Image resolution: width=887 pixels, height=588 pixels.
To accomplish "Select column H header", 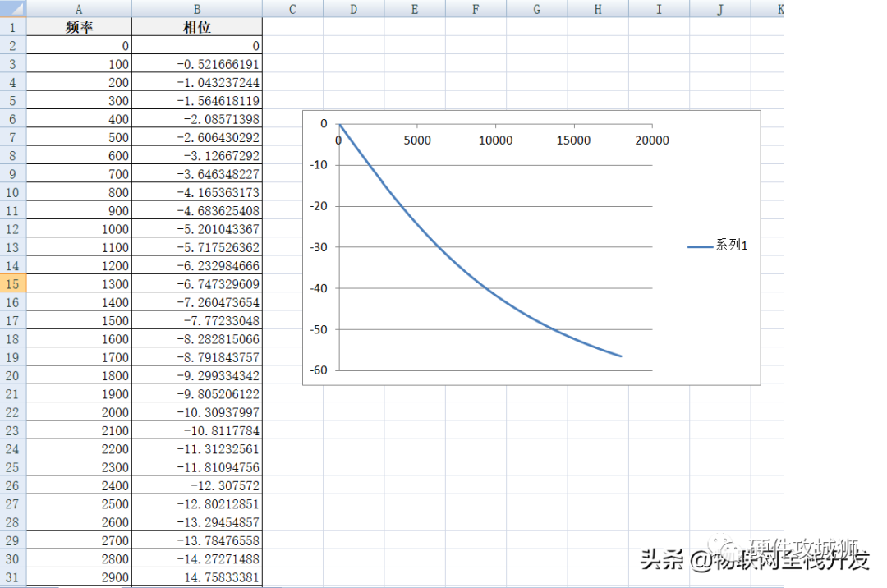I will 598,8.
